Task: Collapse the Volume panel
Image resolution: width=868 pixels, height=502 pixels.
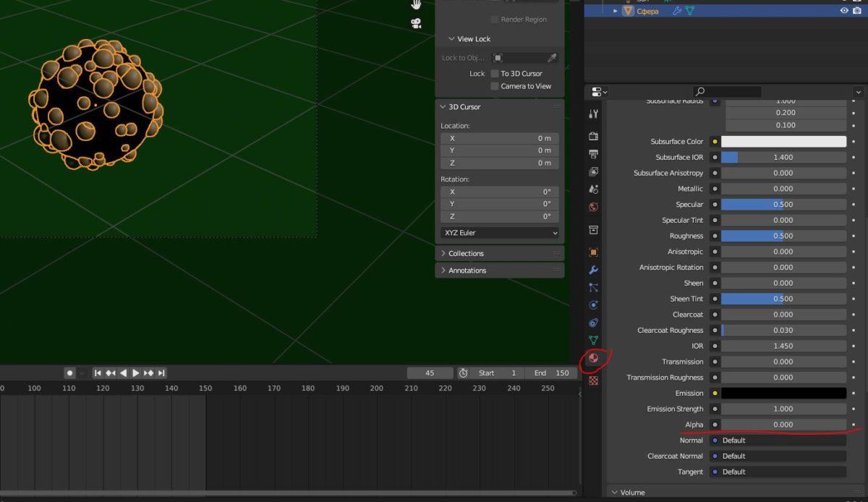Action: coord(614,493)
